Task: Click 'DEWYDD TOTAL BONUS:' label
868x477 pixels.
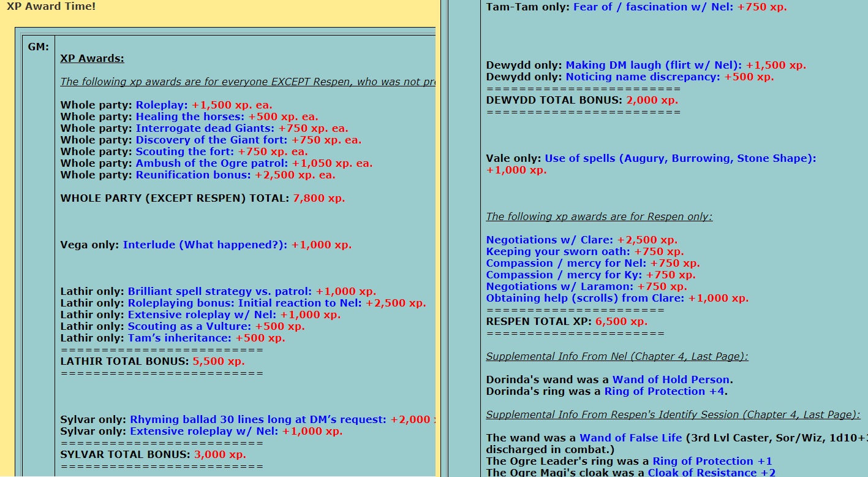Action: [554, 101]
